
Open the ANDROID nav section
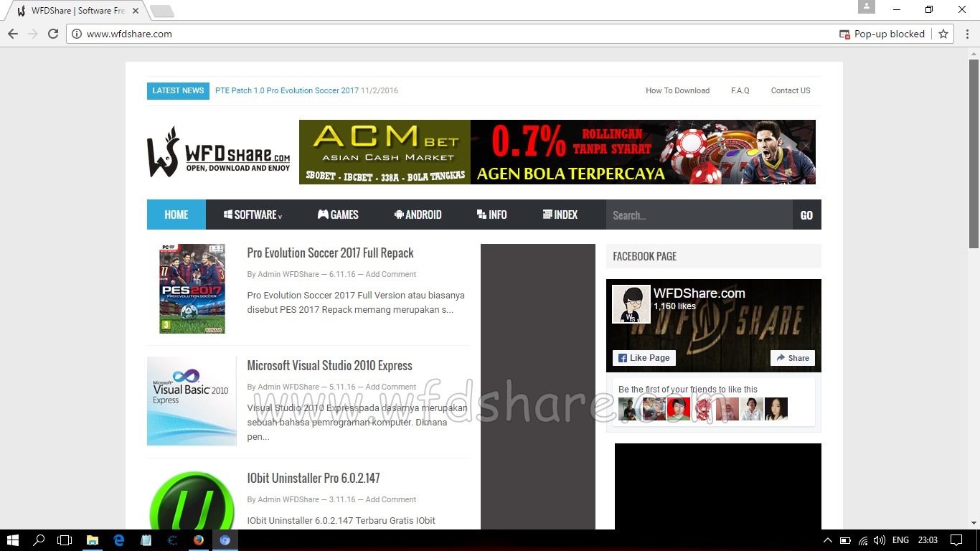(418, 215)
